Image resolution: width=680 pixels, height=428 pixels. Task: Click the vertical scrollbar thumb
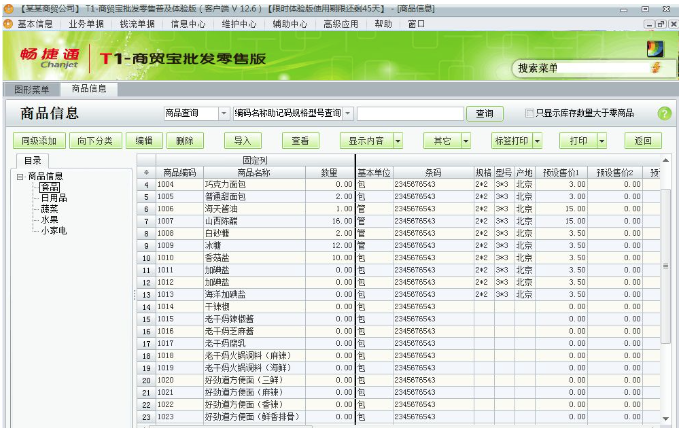tap(666, 266)
